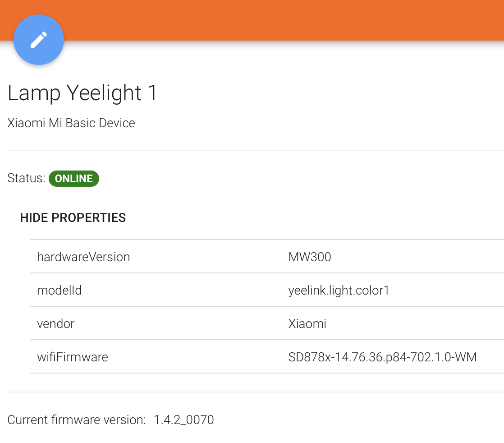Click the Current firmware version label
The width and height of the screenshot is (504, 443).
77,420
